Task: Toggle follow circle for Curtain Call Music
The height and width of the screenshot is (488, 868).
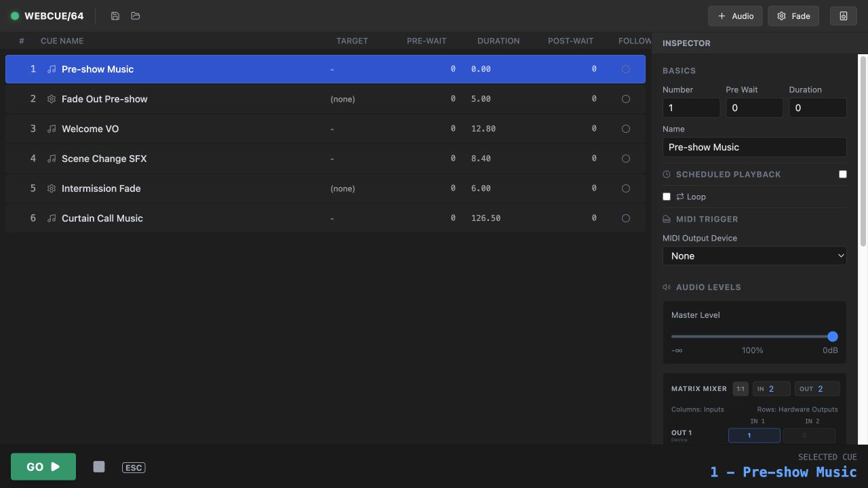Action: point(626,218)
